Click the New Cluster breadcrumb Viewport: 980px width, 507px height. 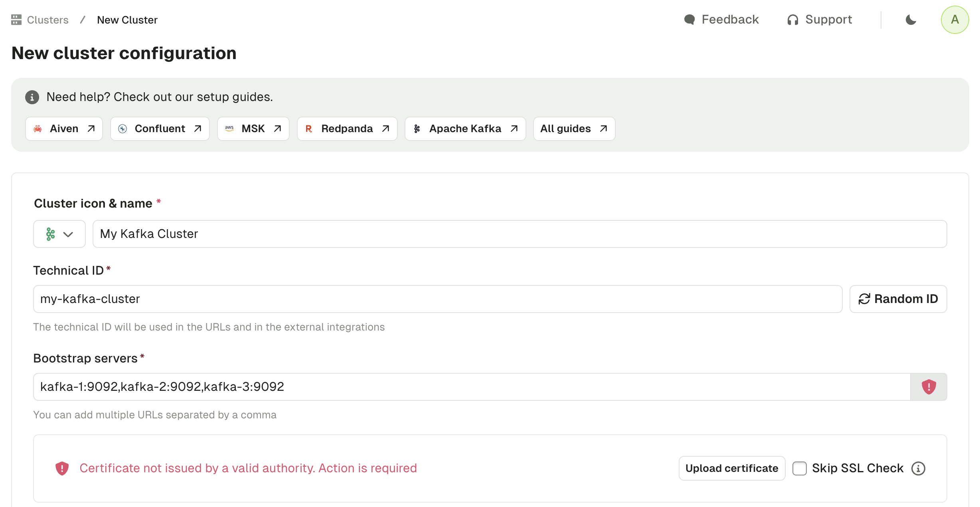click(x=127, y=20)
